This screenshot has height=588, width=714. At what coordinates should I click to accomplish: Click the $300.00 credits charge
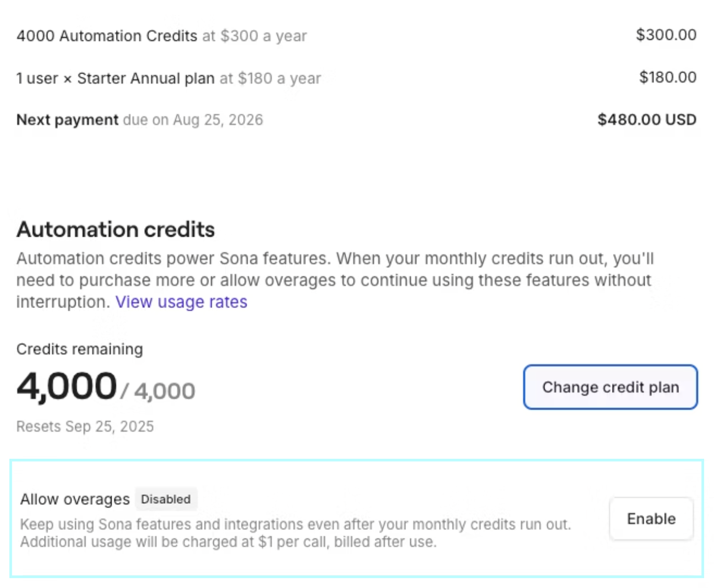click(x=666, y=35)
